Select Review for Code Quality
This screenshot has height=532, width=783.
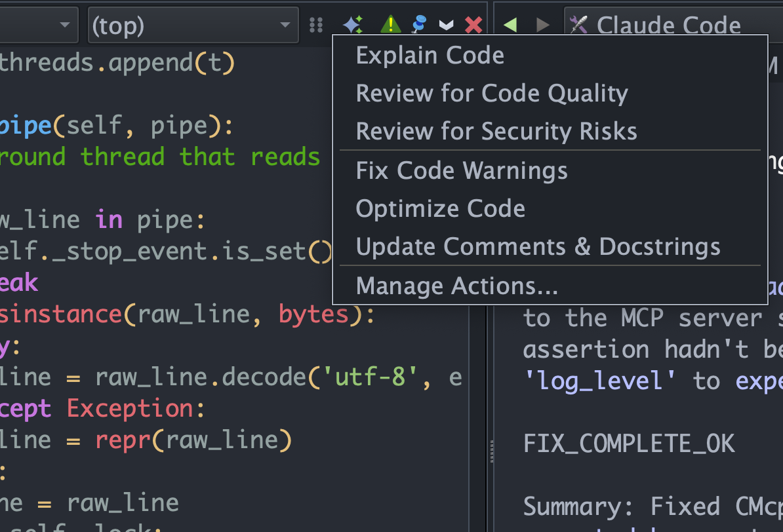550,93
